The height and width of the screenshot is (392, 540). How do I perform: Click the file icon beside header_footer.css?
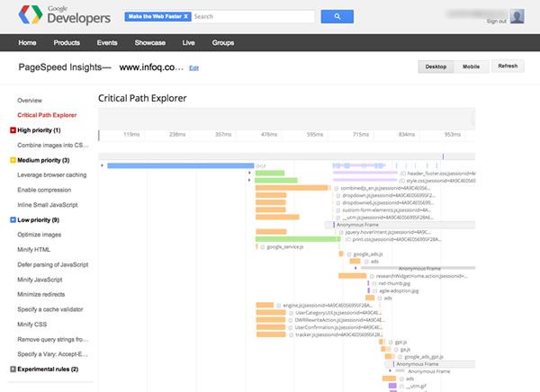(x=403, y=174)
